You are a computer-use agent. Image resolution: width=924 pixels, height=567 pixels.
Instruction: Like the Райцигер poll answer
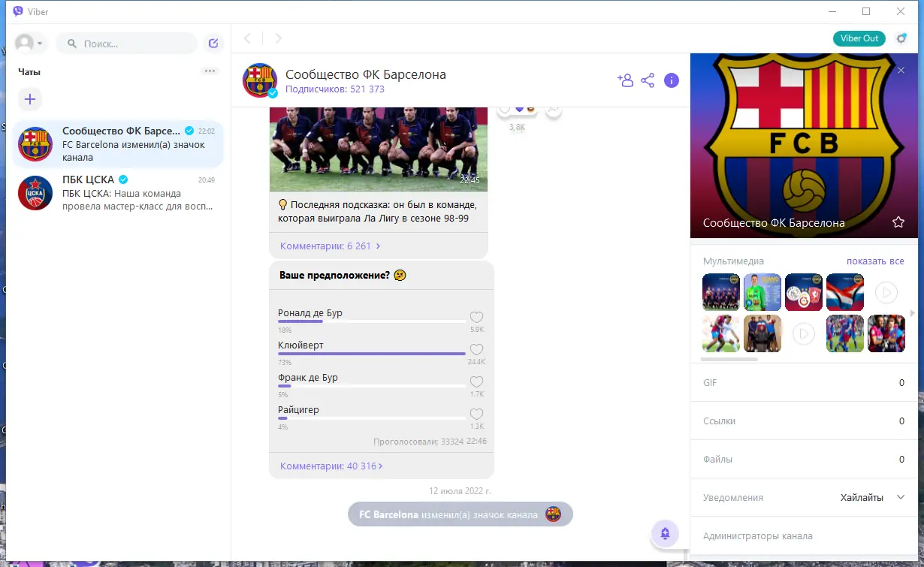click(x=477, y=413)
